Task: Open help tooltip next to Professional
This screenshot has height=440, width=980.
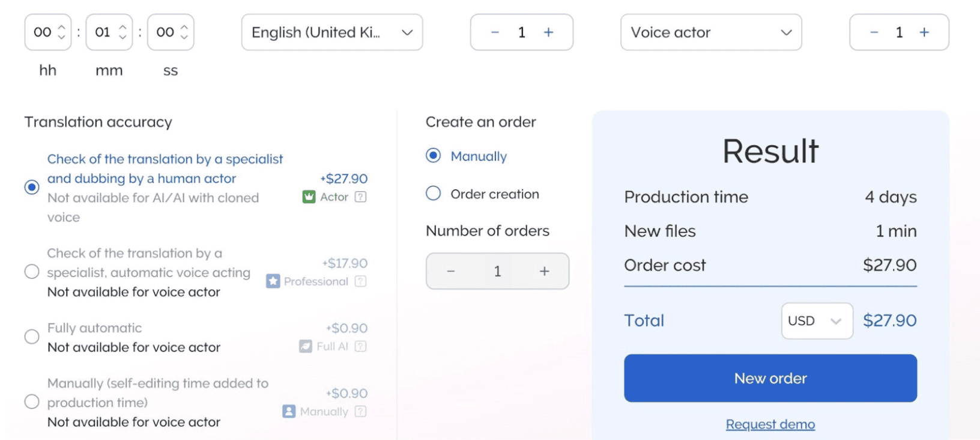Action: point(360,281)
